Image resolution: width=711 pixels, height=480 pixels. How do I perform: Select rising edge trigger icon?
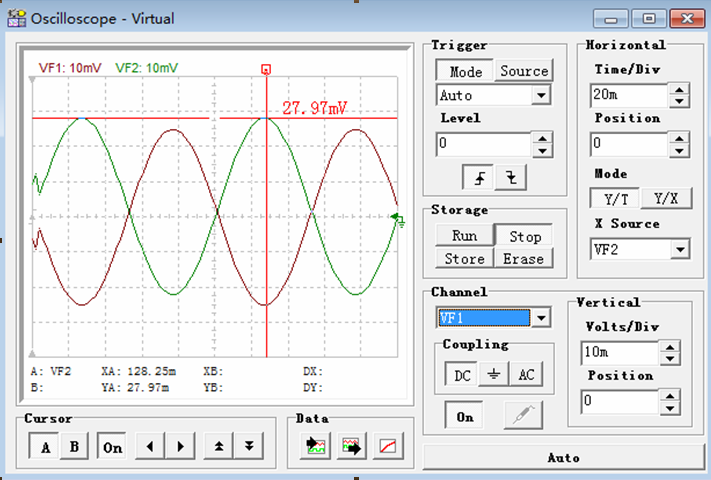coord(478,177)
